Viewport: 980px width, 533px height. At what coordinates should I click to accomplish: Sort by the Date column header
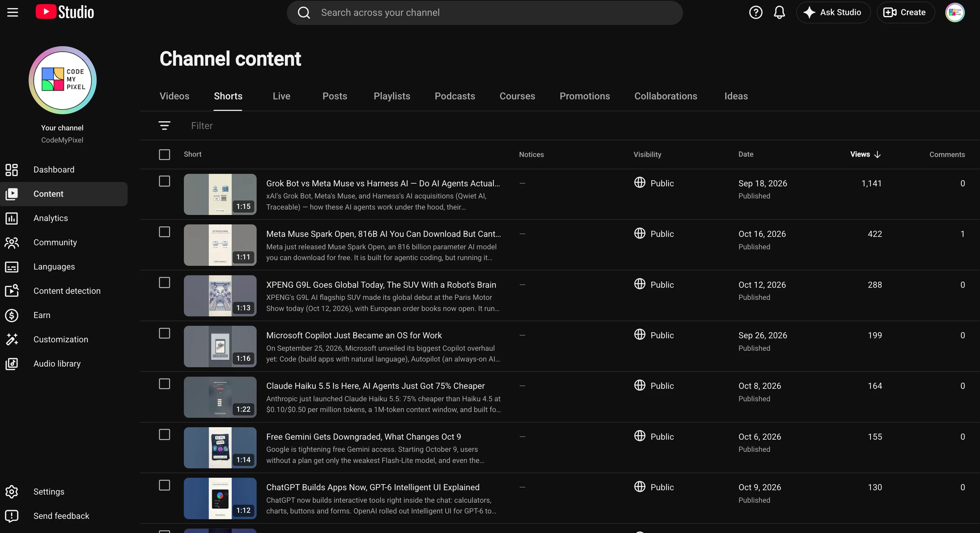[x=746, y=154]
